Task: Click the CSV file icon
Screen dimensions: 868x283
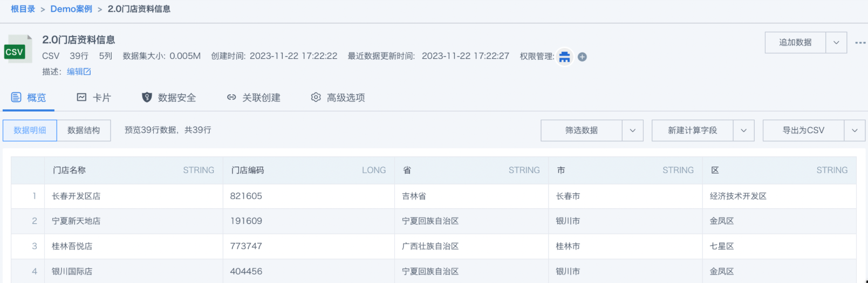Action: point(18,50)
